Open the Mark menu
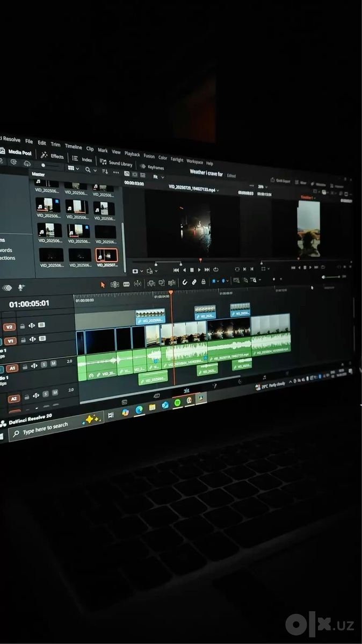The image size is (362, 644). click(103, 150)
